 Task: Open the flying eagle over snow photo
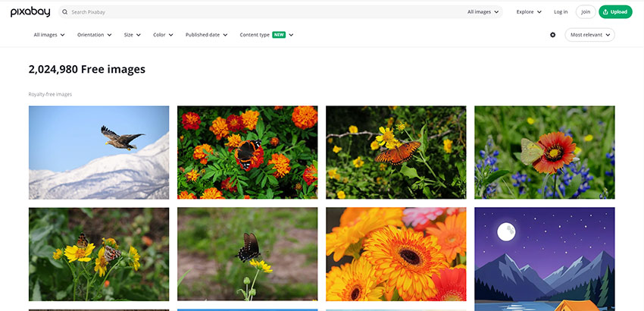98,152
